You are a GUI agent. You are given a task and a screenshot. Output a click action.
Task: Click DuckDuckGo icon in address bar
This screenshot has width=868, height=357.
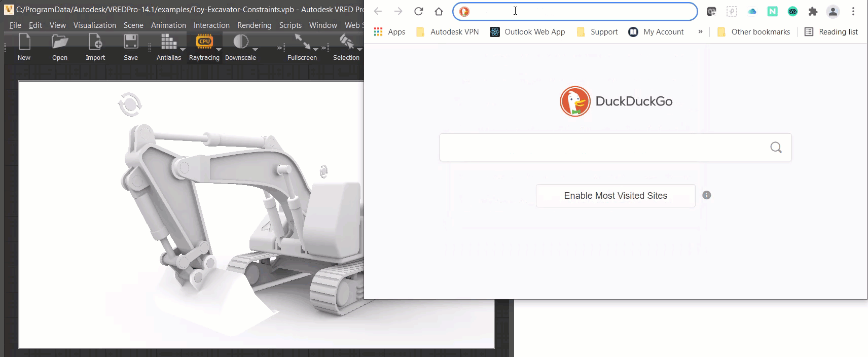[x=464, y=11]
